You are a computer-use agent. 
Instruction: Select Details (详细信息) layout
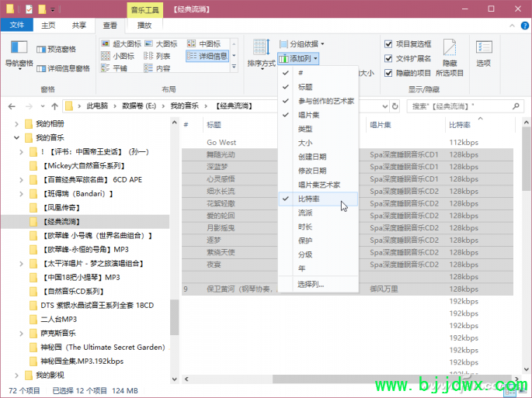pyautogui.click(x=207, y=56)
